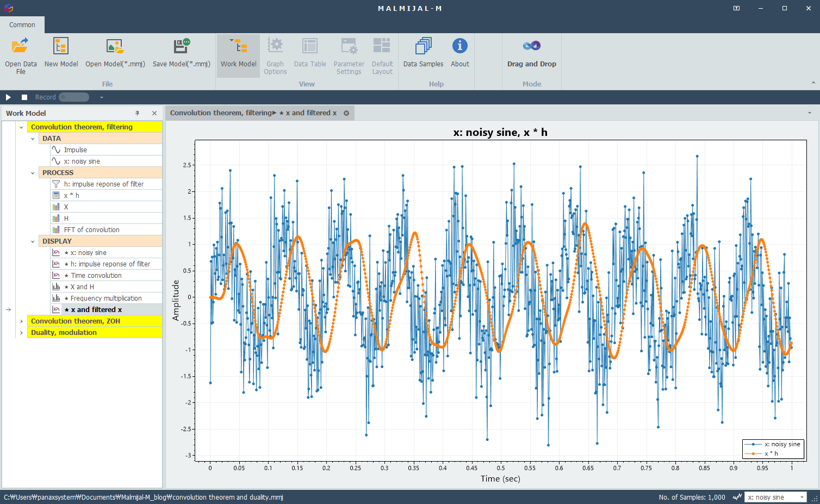Open 'Frequency multiplication' display
The image size is (820, 504).
(106, 298)
